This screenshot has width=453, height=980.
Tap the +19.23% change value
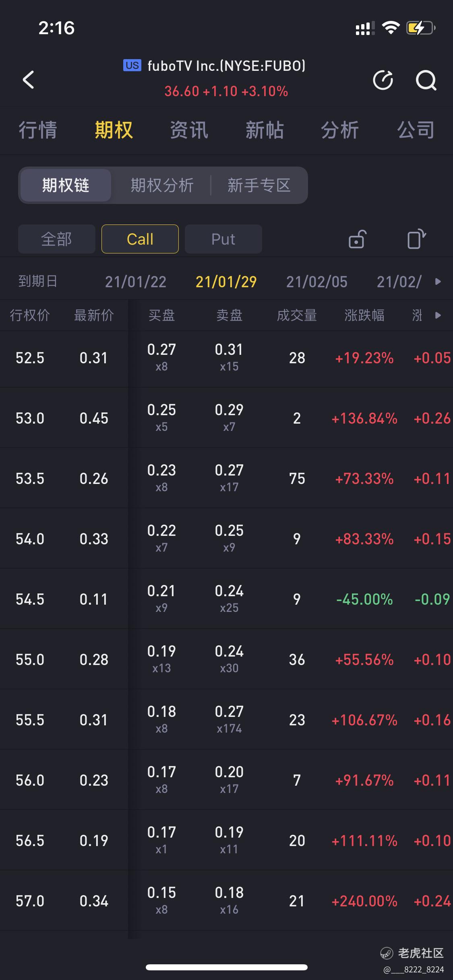click(x=364, y=358)
